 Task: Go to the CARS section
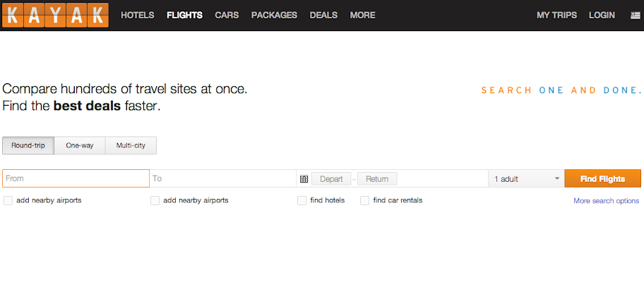point(227,16)
